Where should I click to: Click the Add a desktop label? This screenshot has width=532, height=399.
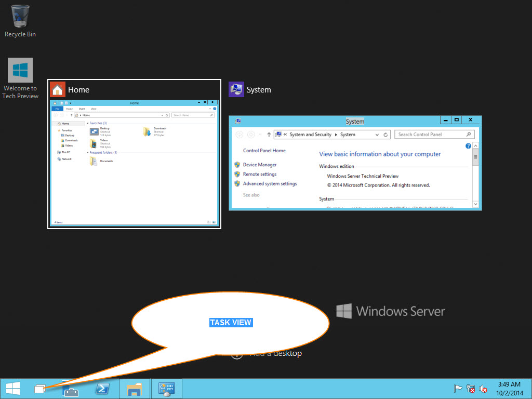275,353
